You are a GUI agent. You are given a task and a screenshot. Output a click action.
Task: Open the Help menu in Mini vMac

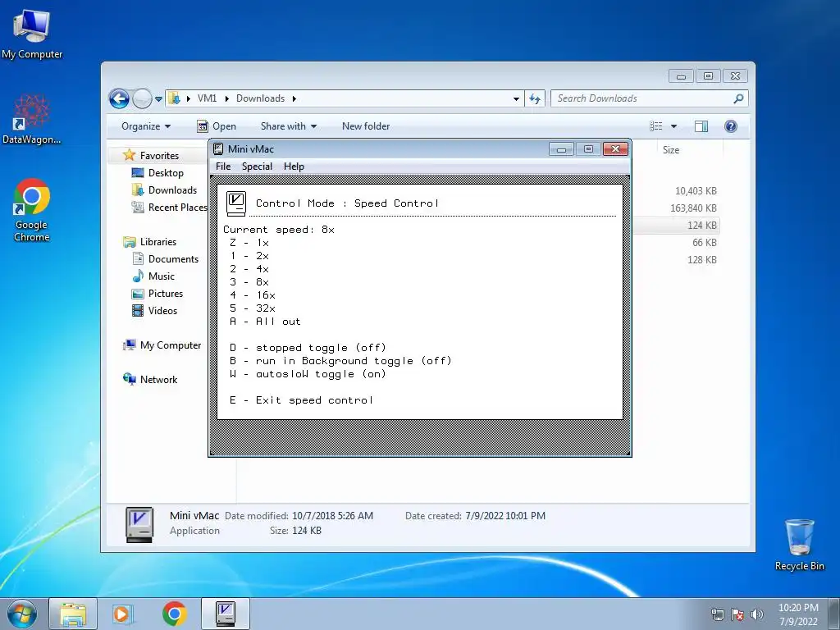tap(294, 166)
